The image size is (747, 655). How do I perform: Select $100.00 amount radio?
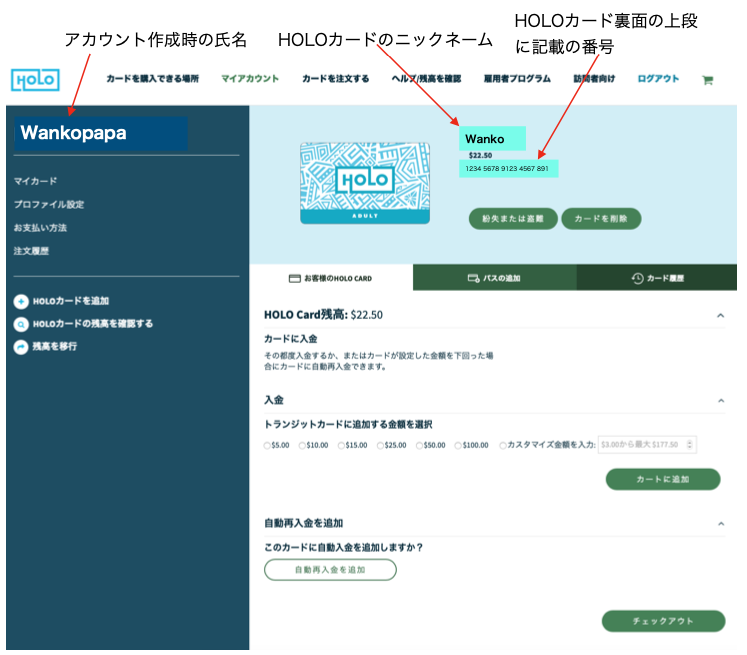pos(458,445)
